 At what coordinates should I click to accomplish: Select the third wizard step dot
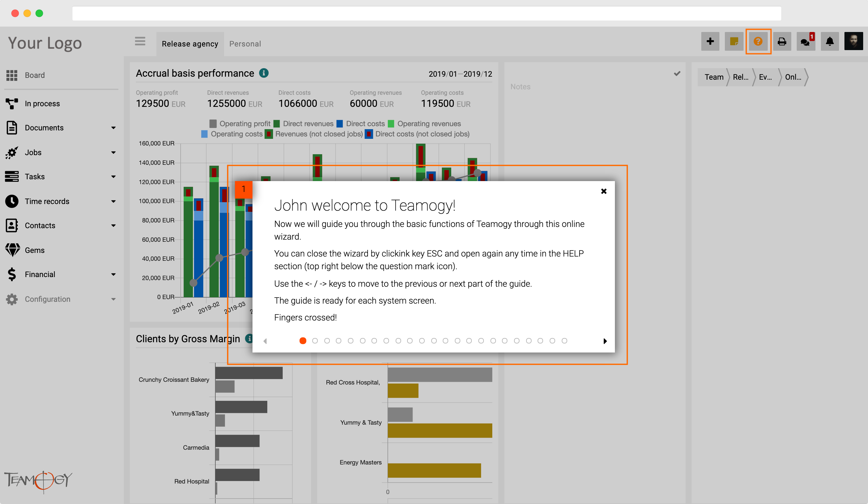[x=327, y=340]
